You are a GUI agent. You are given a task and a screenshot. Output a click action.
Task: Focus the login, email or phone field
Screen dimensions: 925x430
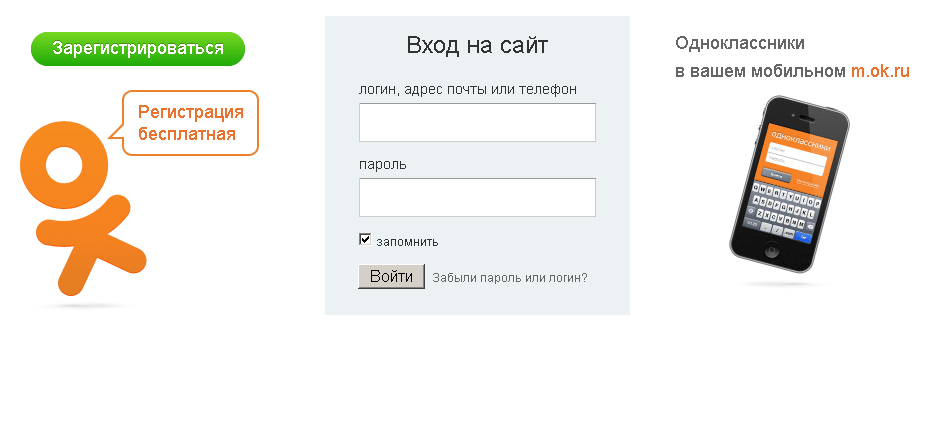pyautogui.click(x=477, y=123)
